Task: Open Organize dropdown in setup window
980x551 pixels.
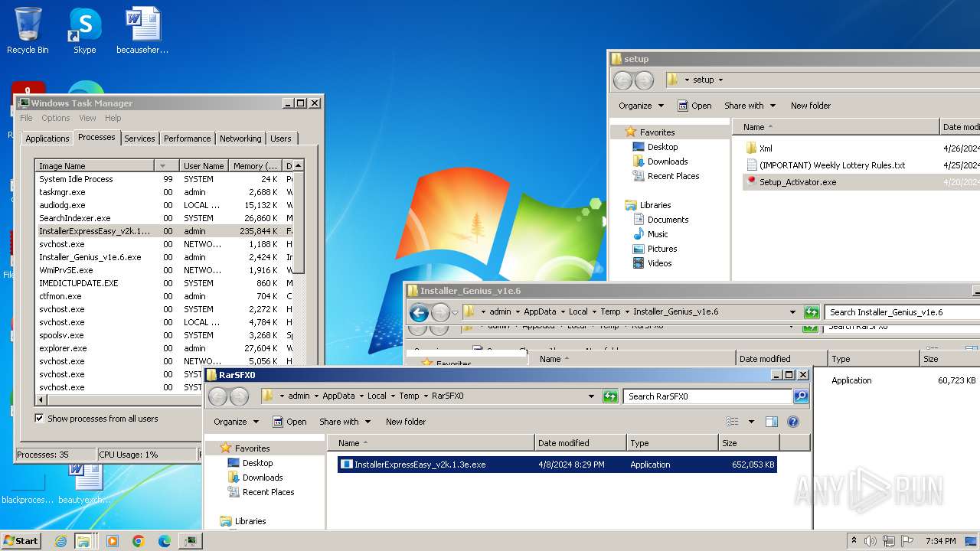Action: click(x=642, y=106)
